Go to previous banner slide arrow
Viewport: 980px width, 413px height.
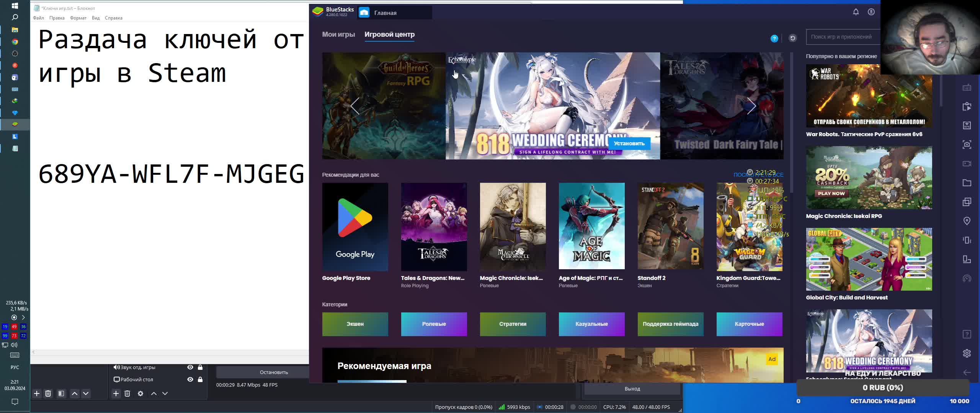(x=355, y=106)
